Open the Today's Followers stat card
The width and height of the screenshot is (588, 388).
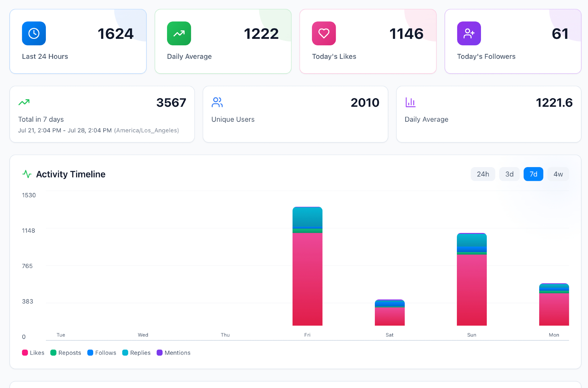coord(513,41)
